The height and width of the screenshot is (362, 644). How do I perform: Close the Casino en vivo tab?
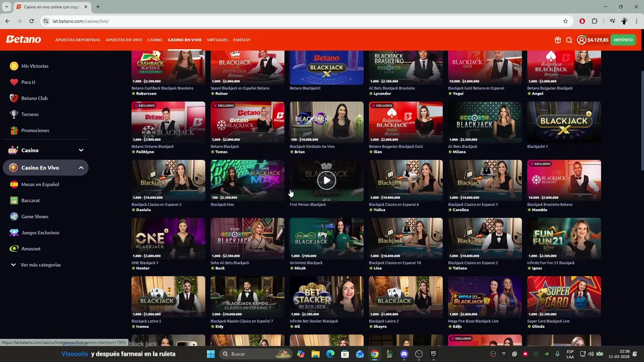86,7
